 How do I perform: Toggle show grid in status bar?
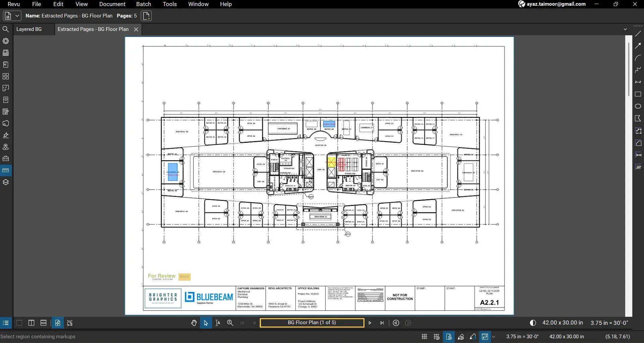[x=424, y=337]
